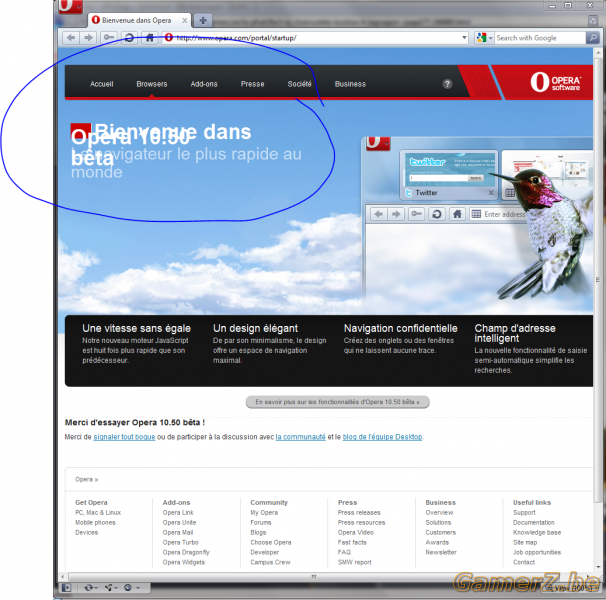Click the hummingbird image
This screenshot has width=606, height=600.
pyautogui.click(x=549, y=232)
